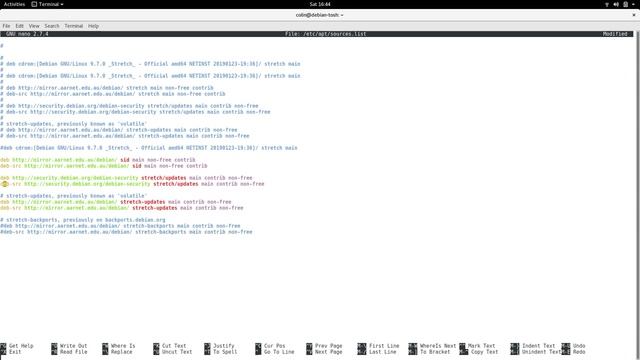This screenshot has height=360, width=640.
Task: Click the highlighted cursor at security deb-src line start
Action: (x=4, y=184)
